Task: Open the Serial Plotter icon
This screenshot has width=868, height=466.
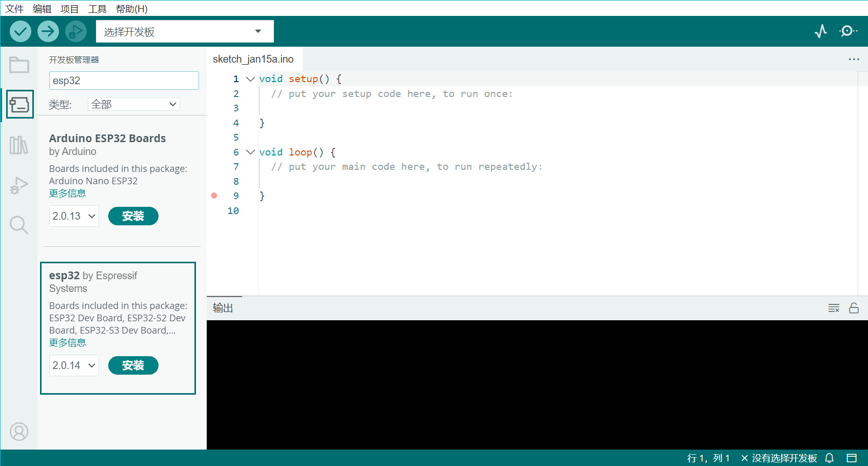Action: click(x=821, y=31)
